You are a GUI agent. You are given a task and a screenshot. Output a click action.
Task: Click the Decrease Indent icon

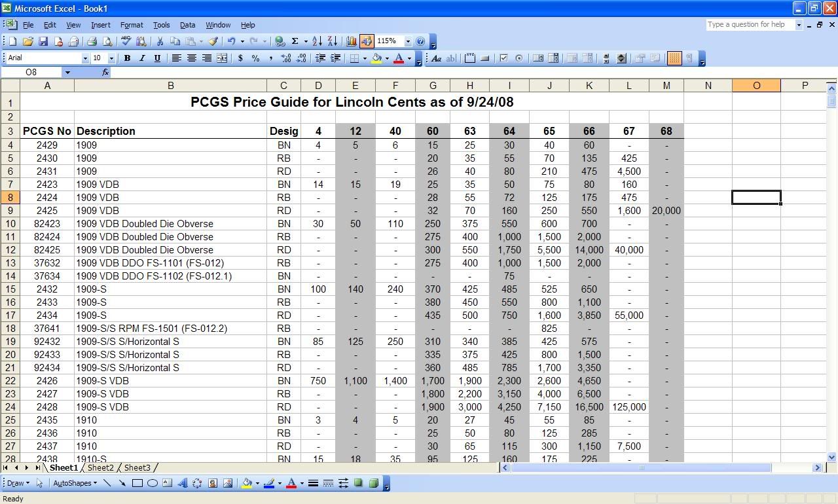tap(320, 58)
